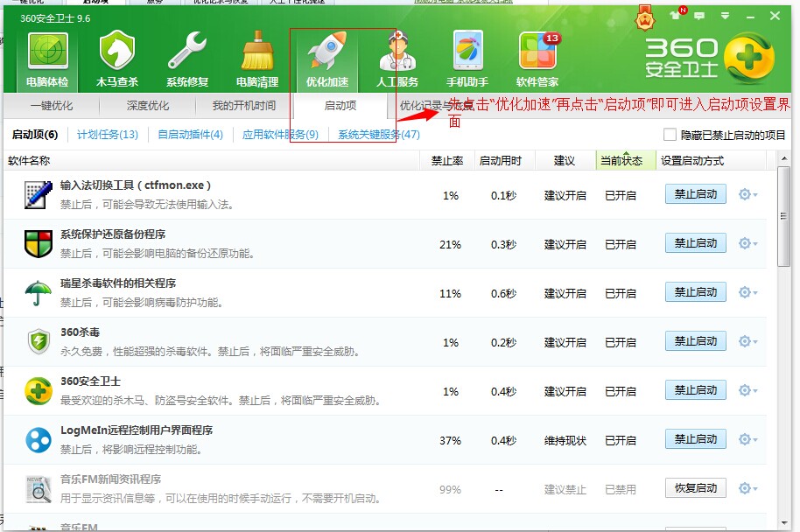Expand gear options for 360杀毒 row
Viewport: 800px width, 532px height.
pos(747,341)
